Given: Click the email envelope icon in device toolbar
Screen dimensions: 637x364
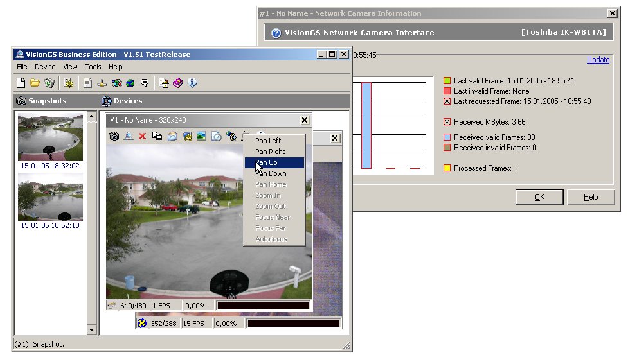Looking at the screenshot, I should coord(172,136).
